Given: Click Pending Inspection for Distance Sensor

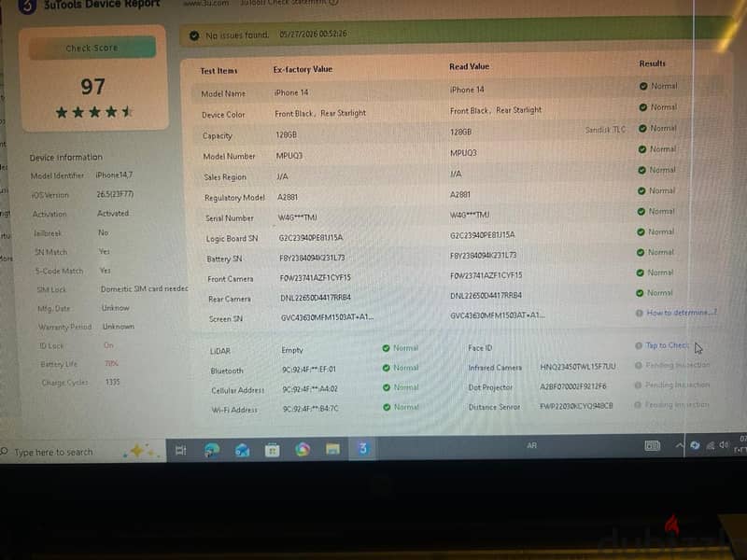Looking at the screenshot, I should click(x=676, y=405).
